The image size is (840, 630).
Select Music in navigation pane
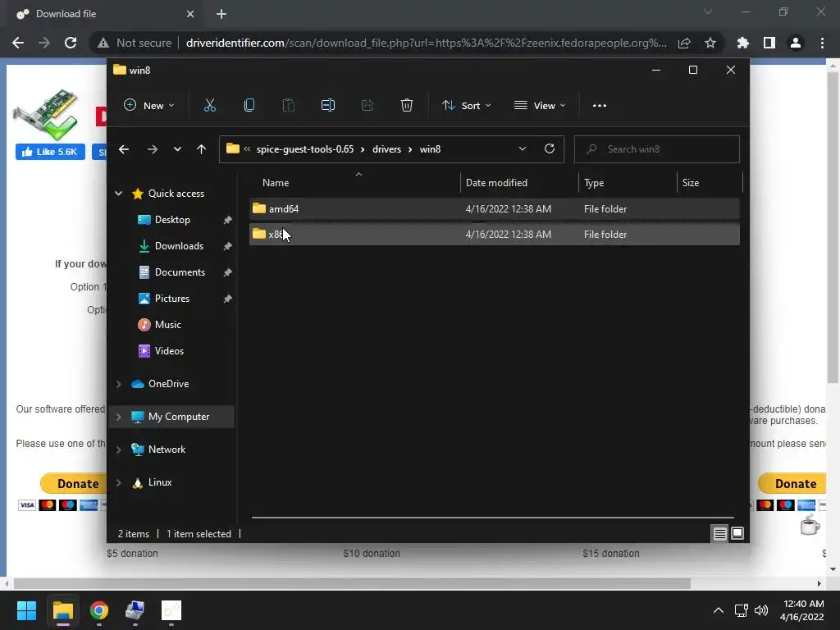point(167,325)
